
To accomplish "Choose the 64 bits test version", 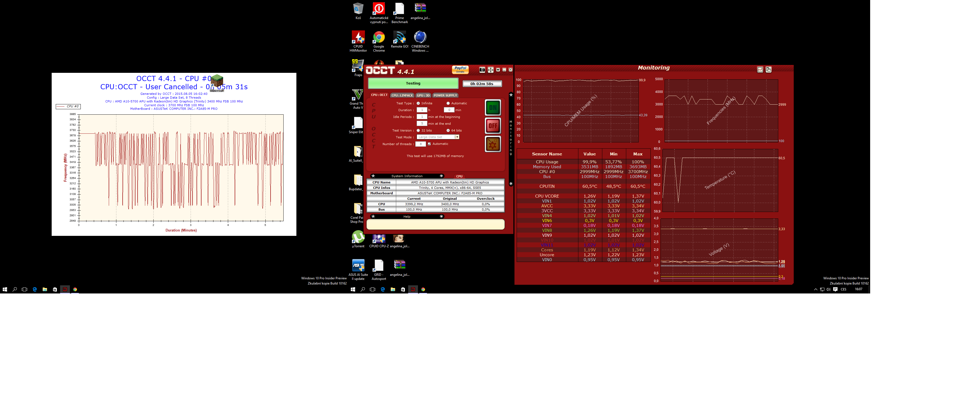I will click(x=448, y=130).
